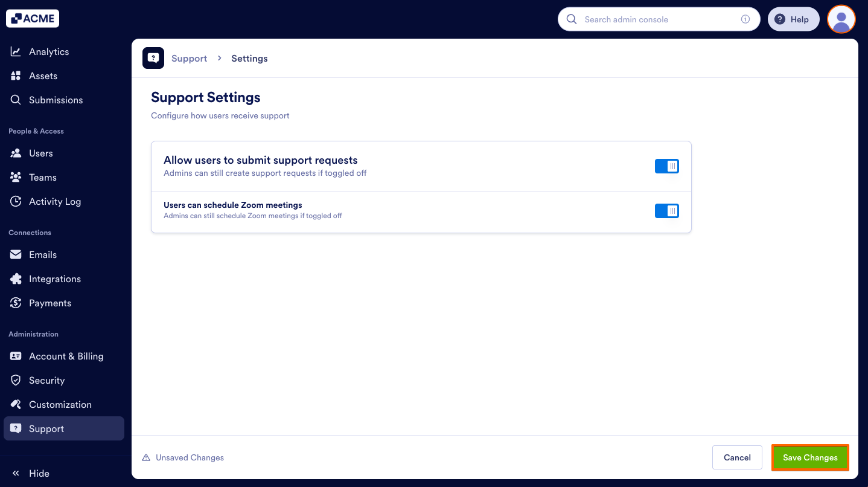Click the Customization paint icon

[x=16, y=405]
